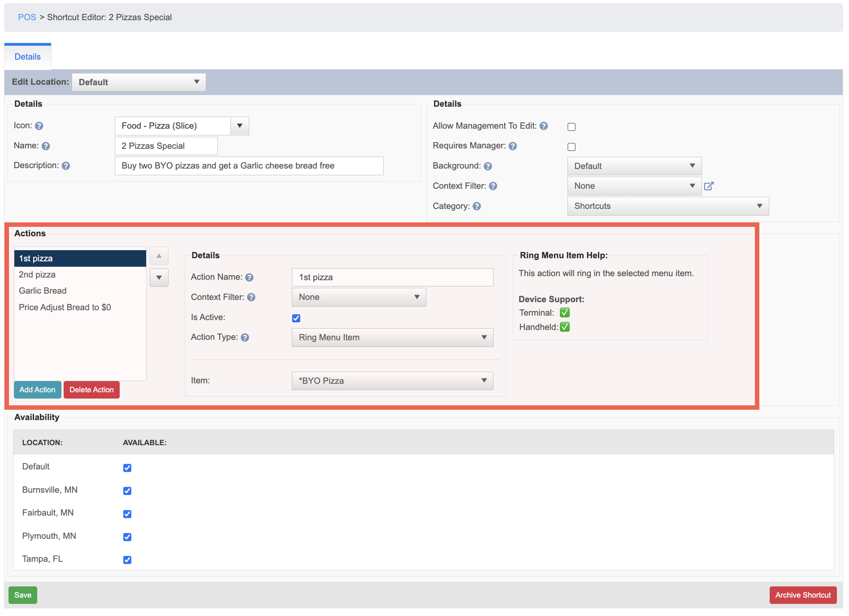This screenshot has height=616, width=849.
Task: Move selected action up with arrow
Action: [159, 256]
